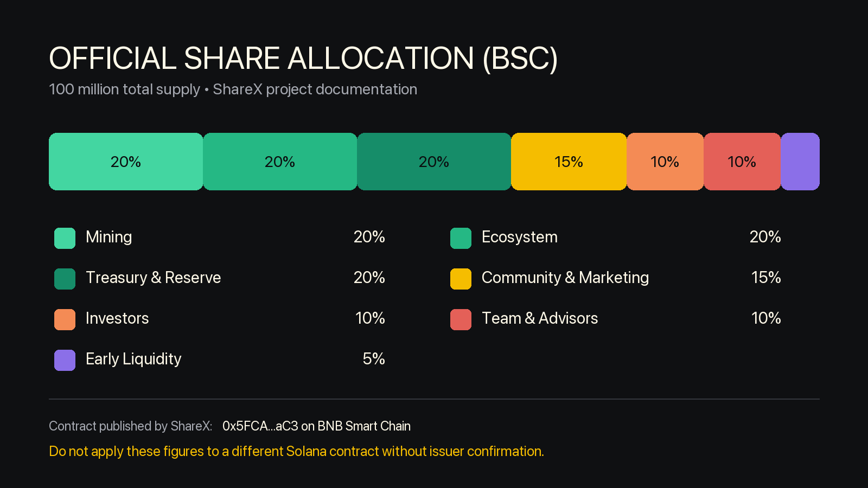Select the yellow 15% bar segment
Image resolution: width=868 pixels, height=488 pixels.
pyautogui.click(x=569, y=162)
